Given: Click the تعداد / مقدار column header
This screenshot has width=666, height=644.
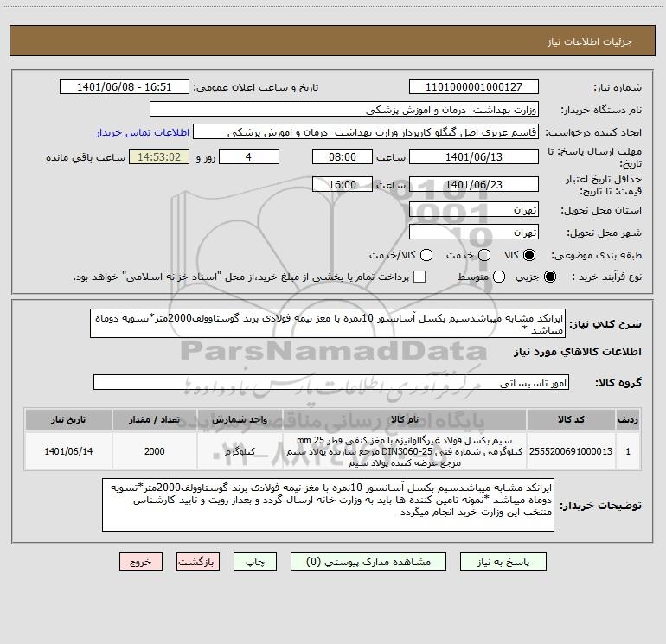Looking at the screenshot, I should point(154,419).
